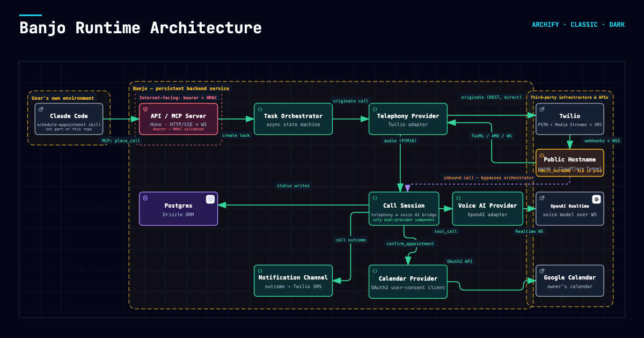This screenshot has width=644, height=338.
Task: Click the code-brackets icon on Call Session
Action: point(375,198)
